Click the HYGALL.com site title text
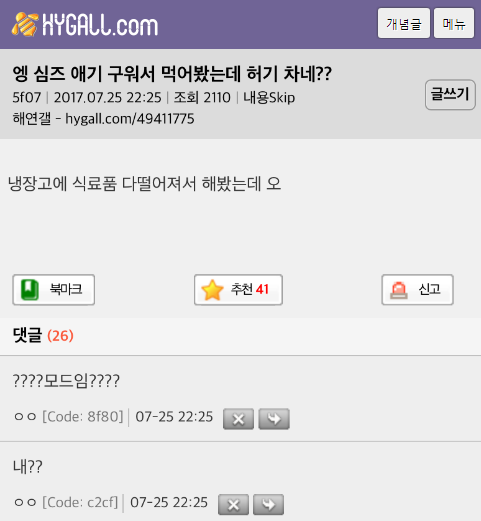Image resolution: width=481 pixels, height=521 pixels. click(100, 25)
